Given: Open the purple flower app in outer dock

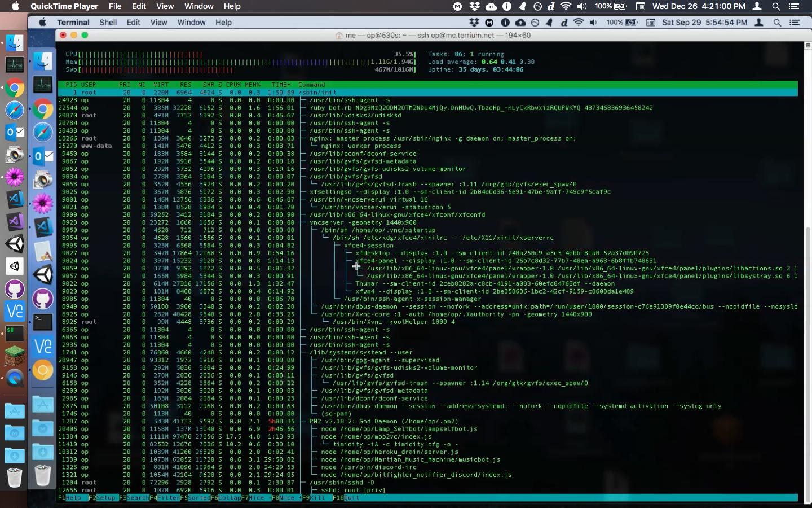Looking at the screenshot, I should click(14, 177).
